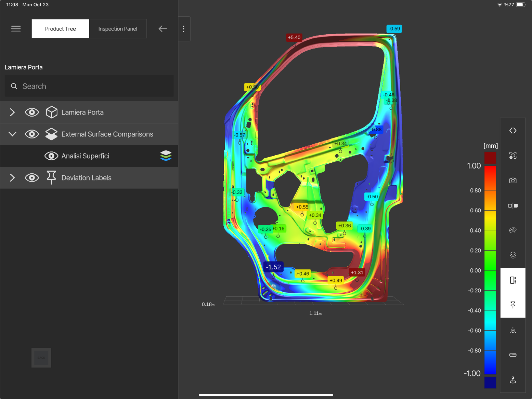
Task: Focus the Search input field
Action: click(x=89, y=86)
